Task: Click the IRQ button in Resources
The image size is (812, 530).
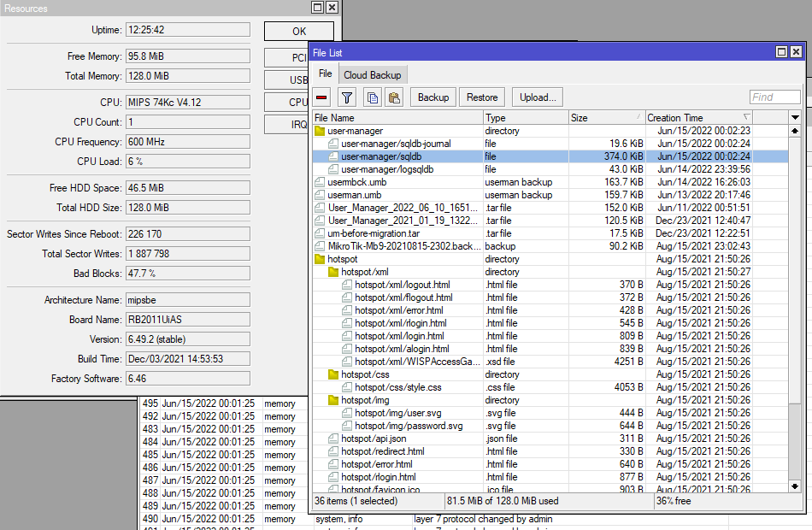Action: click(x=287, y=124)
